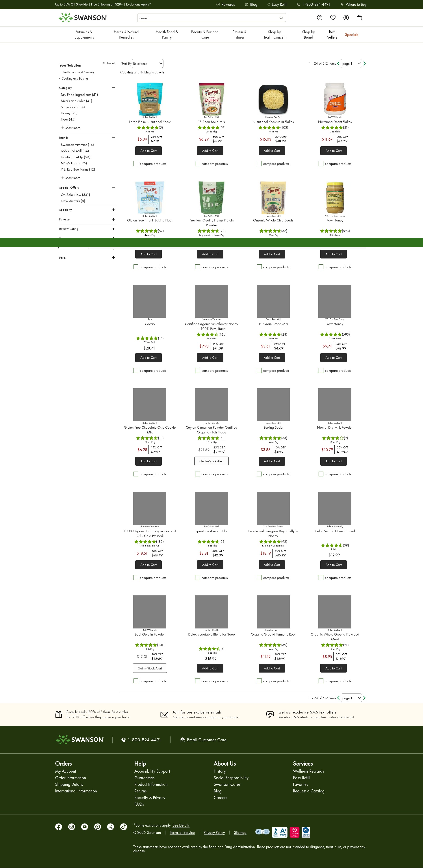Open favorites heart icon in header
This screenshot has width=423, height=868.
333,18
